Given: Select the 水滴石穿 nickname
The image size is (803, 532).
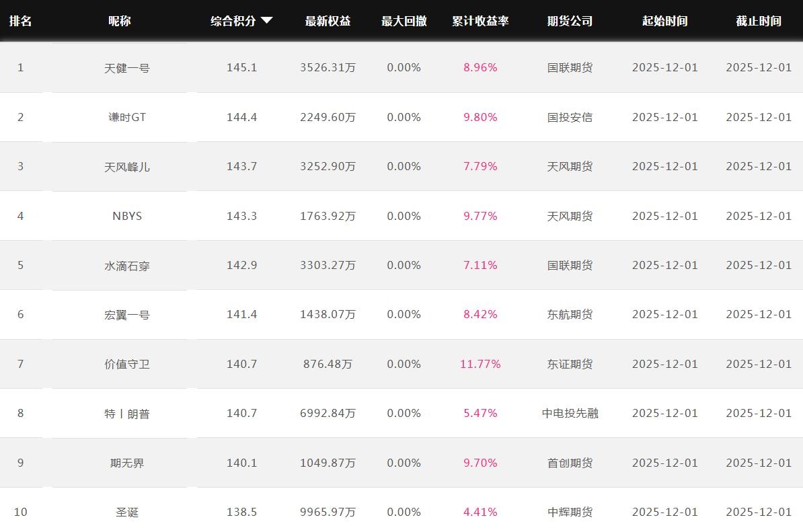Looking at the screenshot, I should click(126, 266).
